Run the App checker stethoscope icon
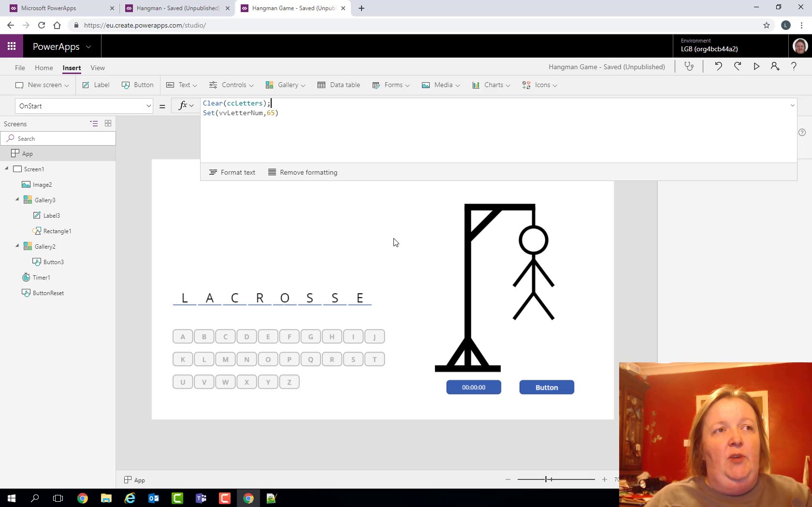Image resolution: width=812 pixels, height=507 pixels. (689, 67)
